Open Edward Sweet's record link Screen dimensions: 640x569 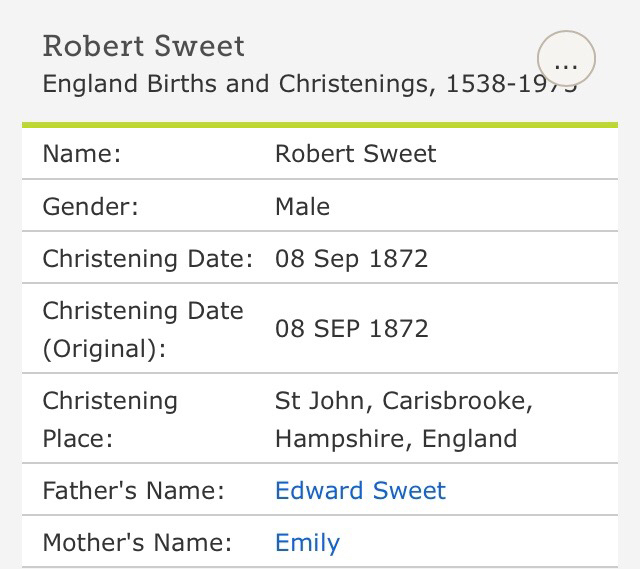(x=360, y=491)
